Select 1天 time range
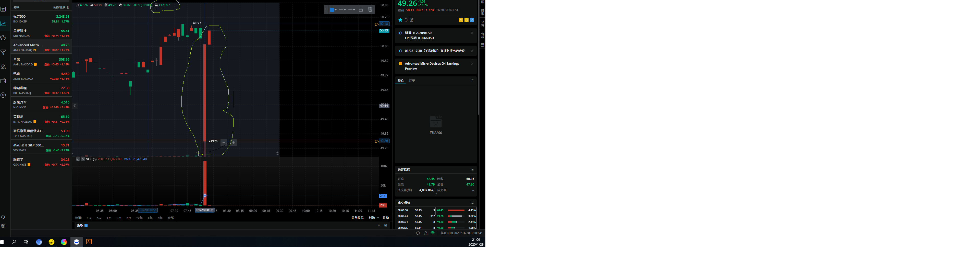Screen dimensions: 980x276 coord(89,218)
